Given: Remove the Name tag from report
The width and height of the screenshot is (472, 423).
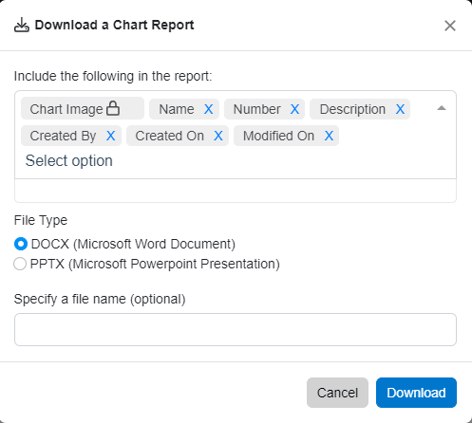Looking at the screenshot, I should point(208,109).
